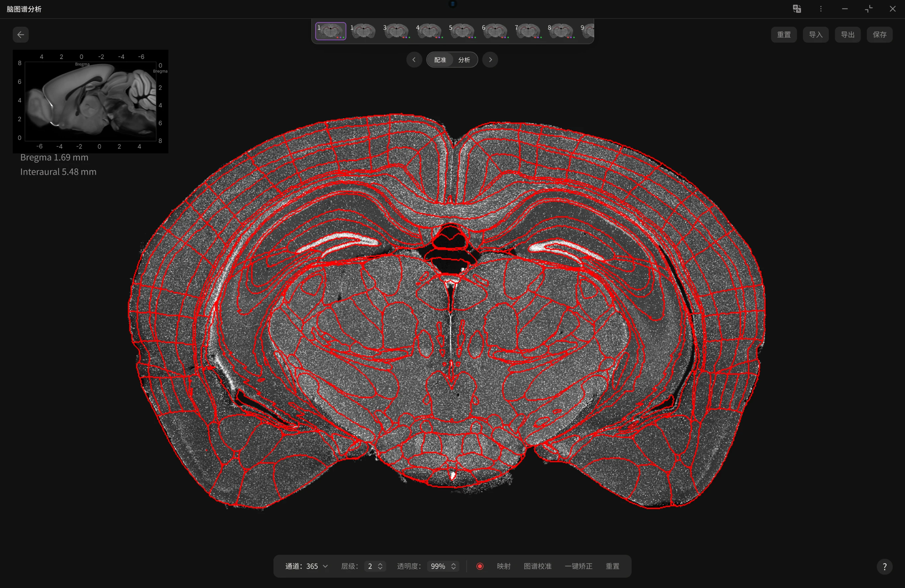Image resolution: width=905 pixels, height=588 pixels.
Task: Click the 导出 export button
Action: pos(847,34)
